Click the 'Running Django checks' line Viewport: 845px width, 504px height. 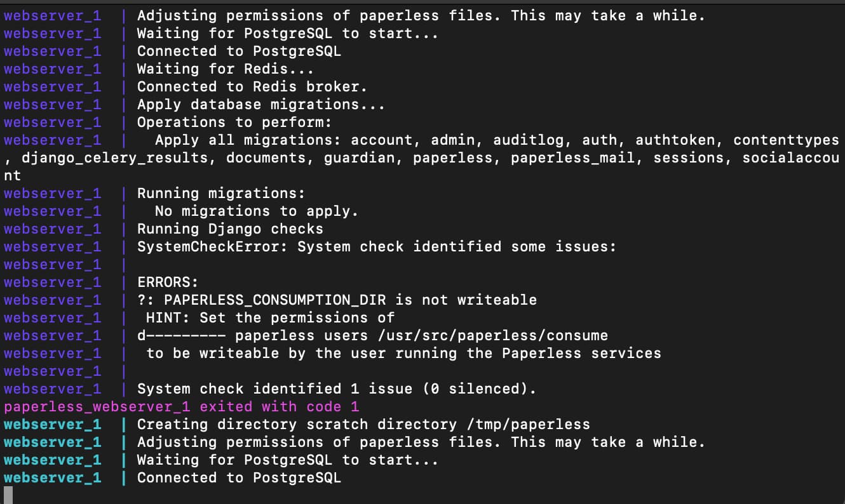230,229
